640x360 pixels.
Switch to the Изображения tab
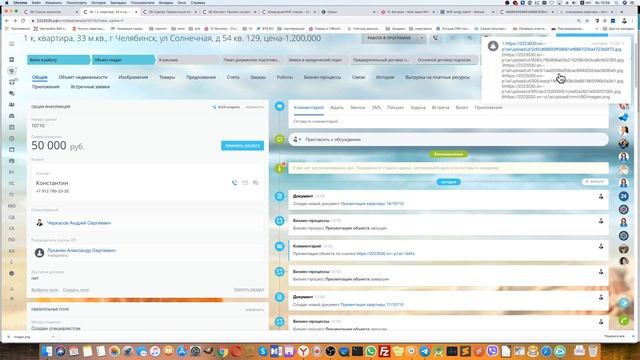tap(133, 77)
